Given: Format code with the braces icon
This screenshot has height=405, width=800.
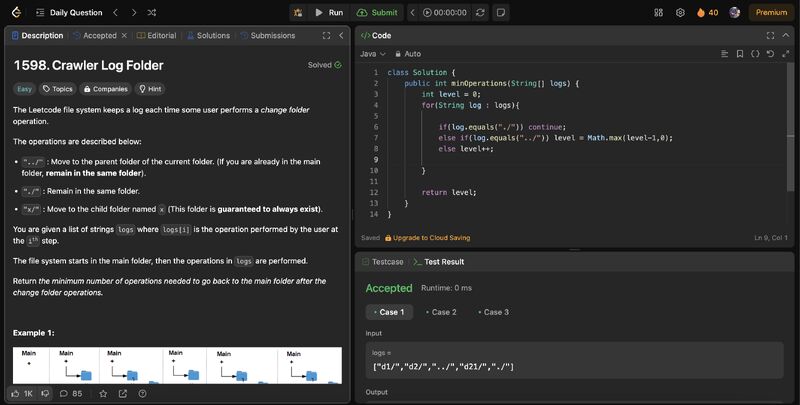Looking at the screenshot, I should 755,53.
